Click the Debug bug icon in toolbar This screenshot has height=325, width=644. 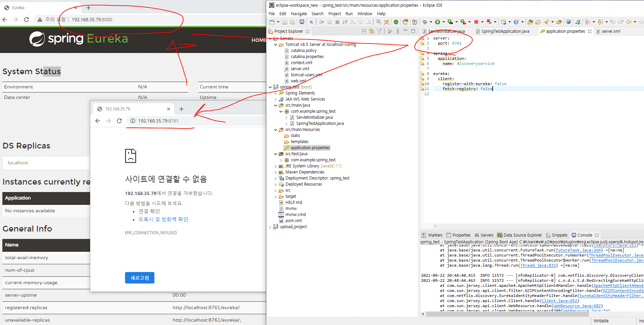click(425, 22)
